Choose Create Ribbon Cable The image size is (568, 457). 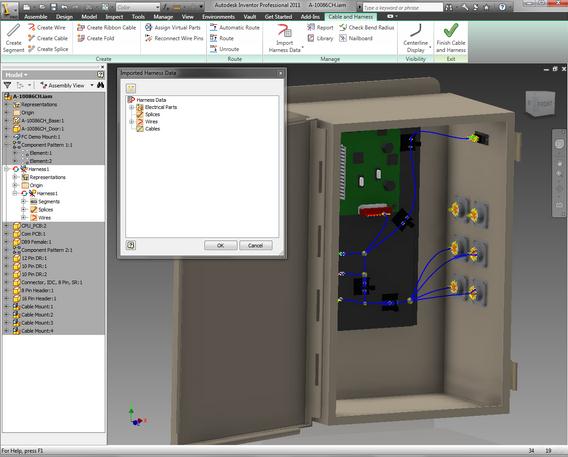pyautogui.click(x=106, y=28)
